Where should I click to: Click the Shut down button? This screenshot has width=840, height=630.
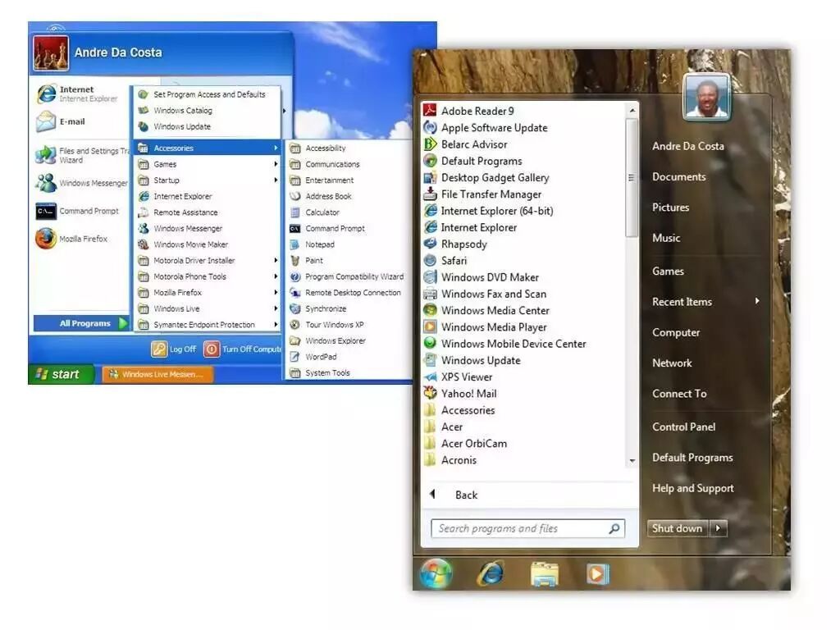point(678,528)
